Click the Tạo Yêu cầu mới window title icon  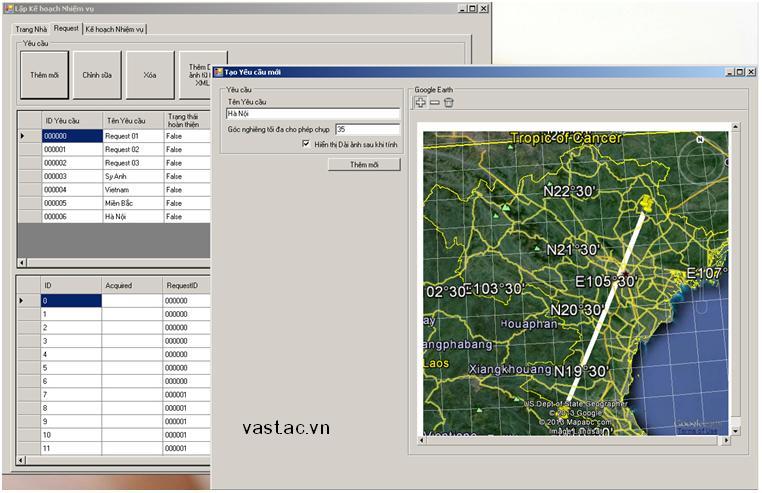(219, 72)
